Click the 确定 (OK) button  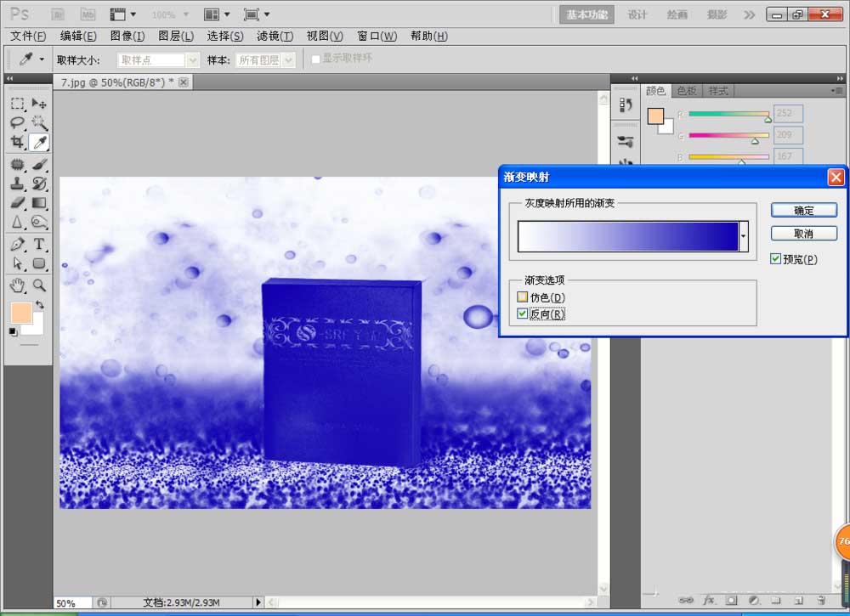803,210
